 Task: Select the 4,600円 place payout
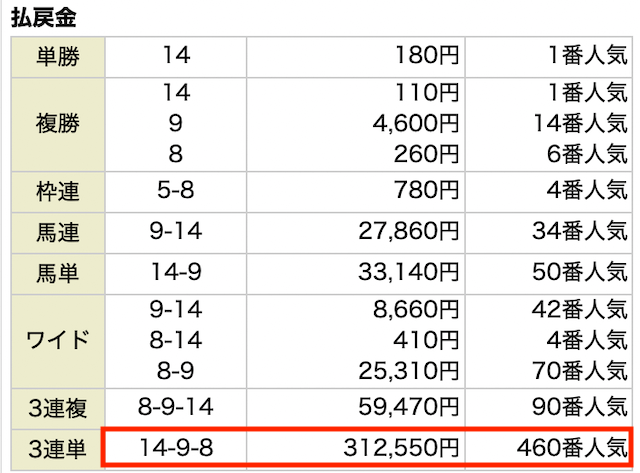point(416,123)
